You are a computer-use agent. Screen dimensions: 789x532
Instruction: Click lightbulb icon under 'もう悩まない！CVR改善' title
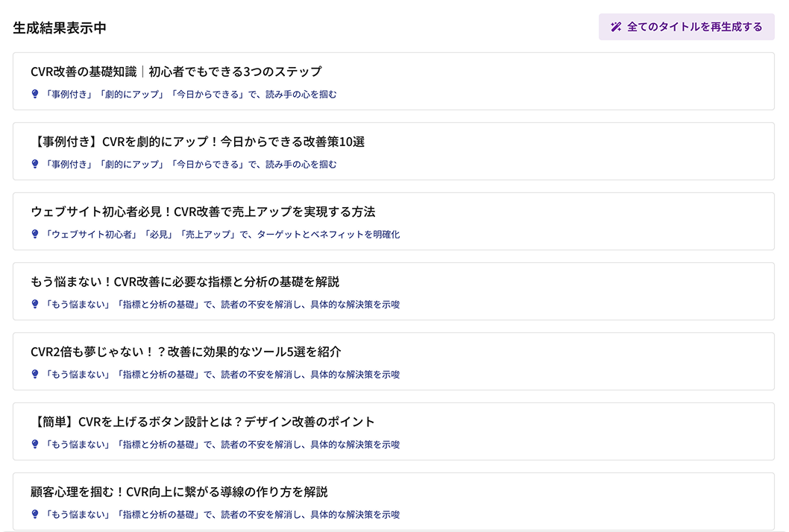point(35,304)
